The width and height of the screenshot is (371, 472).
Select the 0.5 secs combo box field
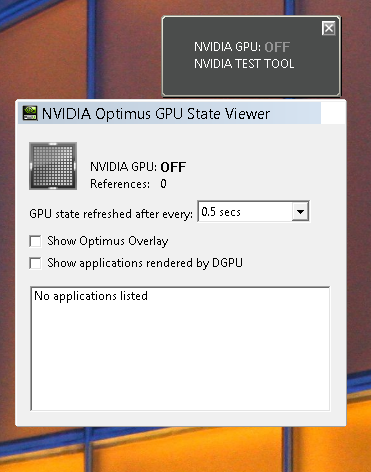tap(253, 211)
